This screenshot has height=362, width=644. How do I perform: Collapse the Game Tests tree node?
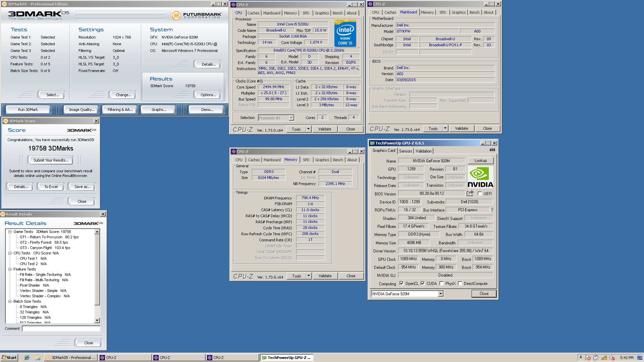(x=10, y=232)
